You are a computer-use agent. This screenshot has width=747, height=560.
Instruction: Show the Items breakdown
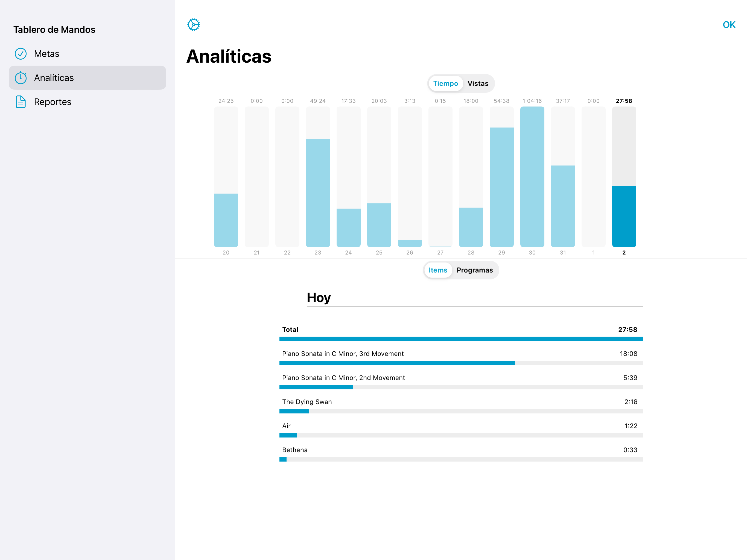point(438,270)
